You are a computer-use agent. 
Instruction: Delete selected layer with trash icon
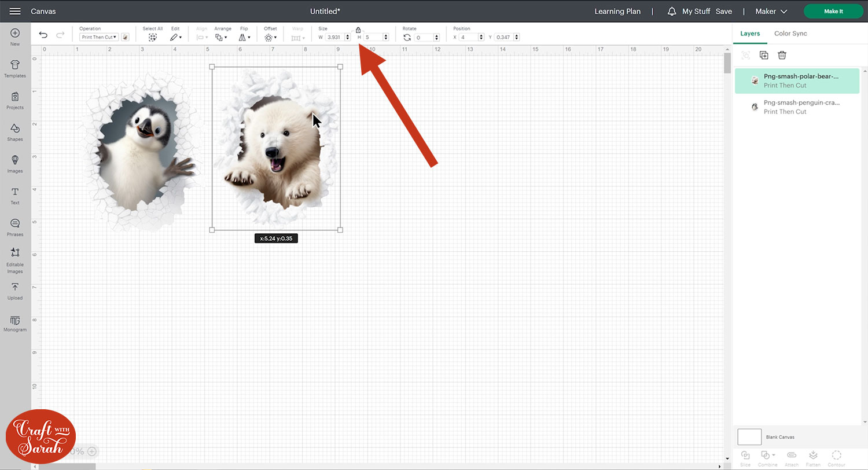pyautogui.click(x=782, y=55)
